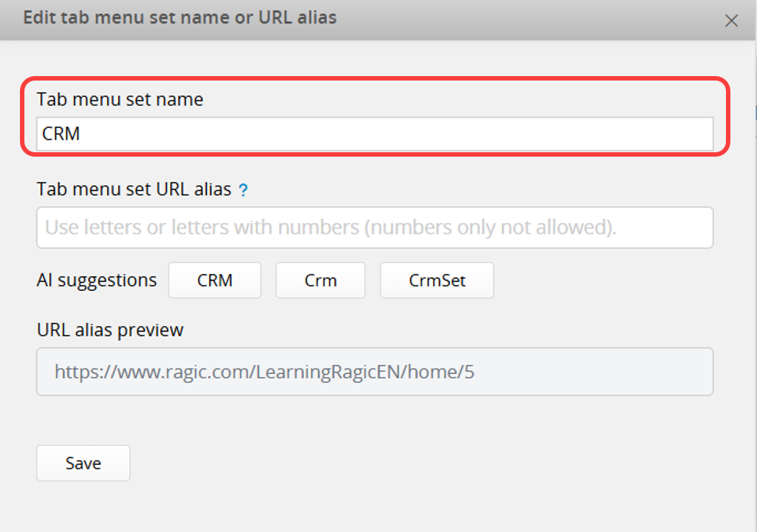Choose the Crm AI suggestion

point(320,281)
